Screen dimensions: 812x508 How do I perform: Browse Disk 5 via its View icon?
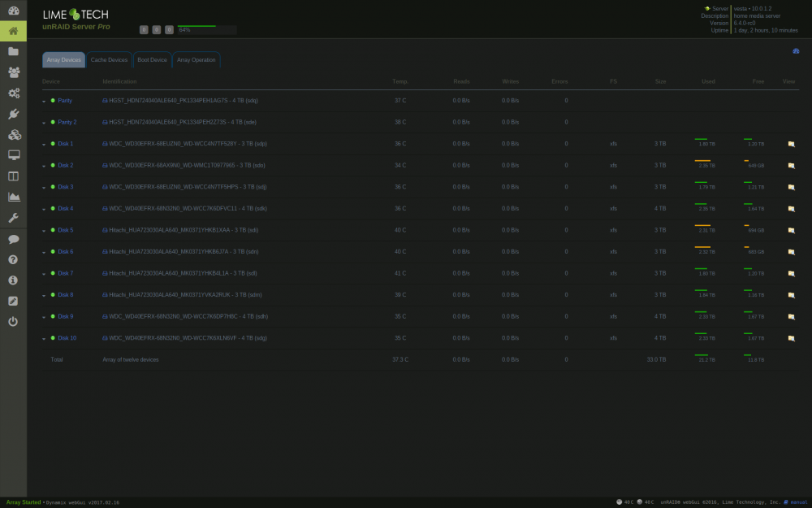tap(791, 231)
